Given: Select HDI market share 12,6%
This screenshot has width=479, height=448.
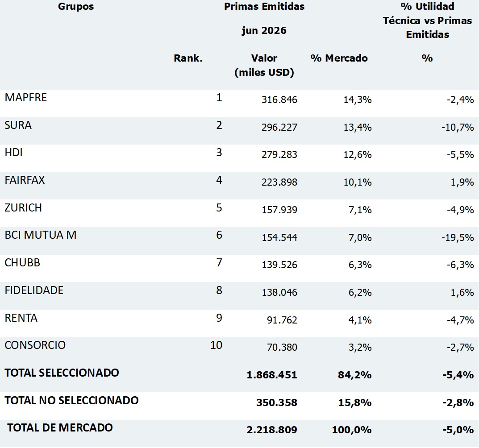Looking at the screenshot, I should pos(358,154).
